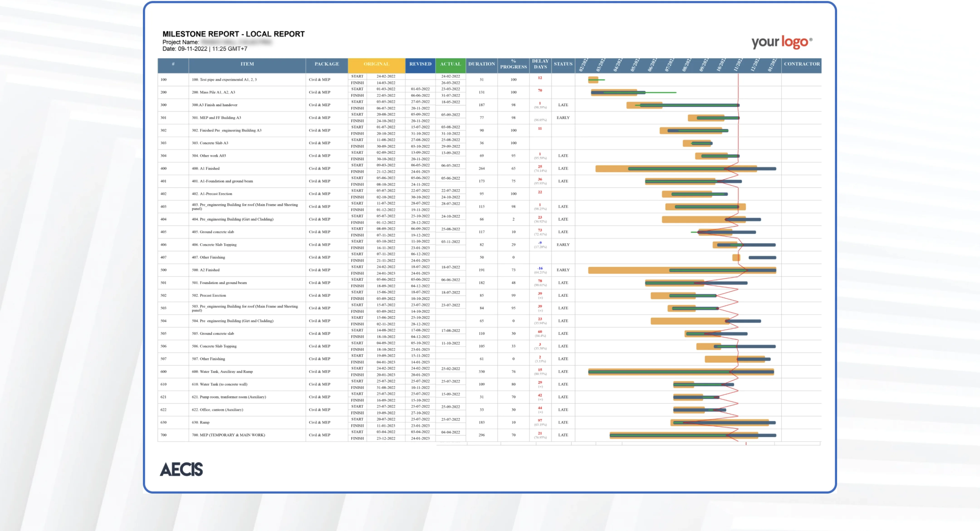Click the report date line 09-11-2022 | 11:25 GMT+7
Viewport: 980px width, 531px height.
205,49
